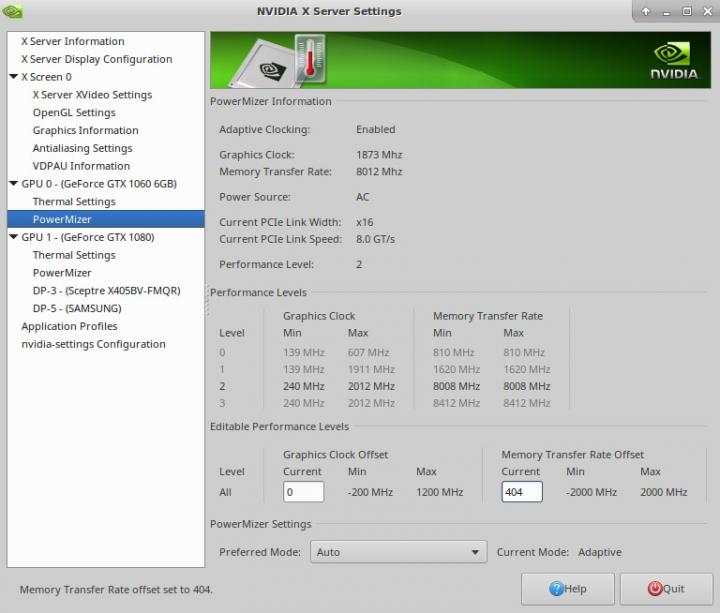Click the graphics offset max 1200 MHz
This screenshot has height=613, width=720.
439,492
